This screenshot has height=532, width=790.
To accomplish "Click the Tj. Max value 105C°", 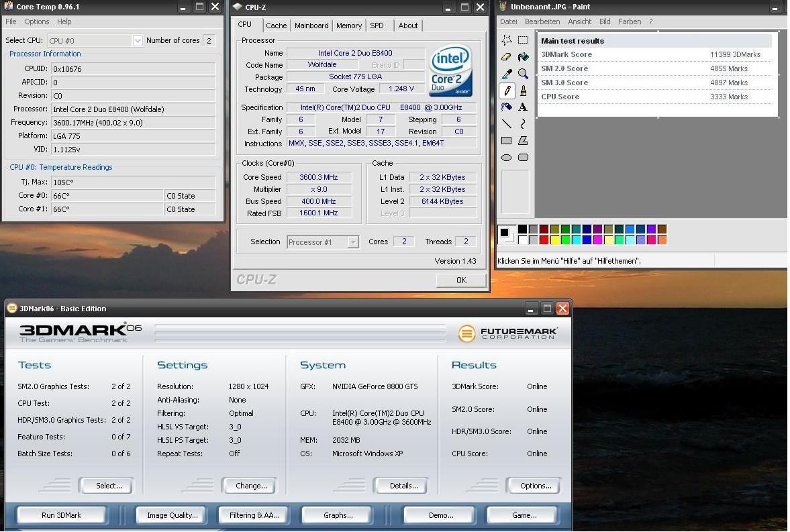I will point(133,182).
